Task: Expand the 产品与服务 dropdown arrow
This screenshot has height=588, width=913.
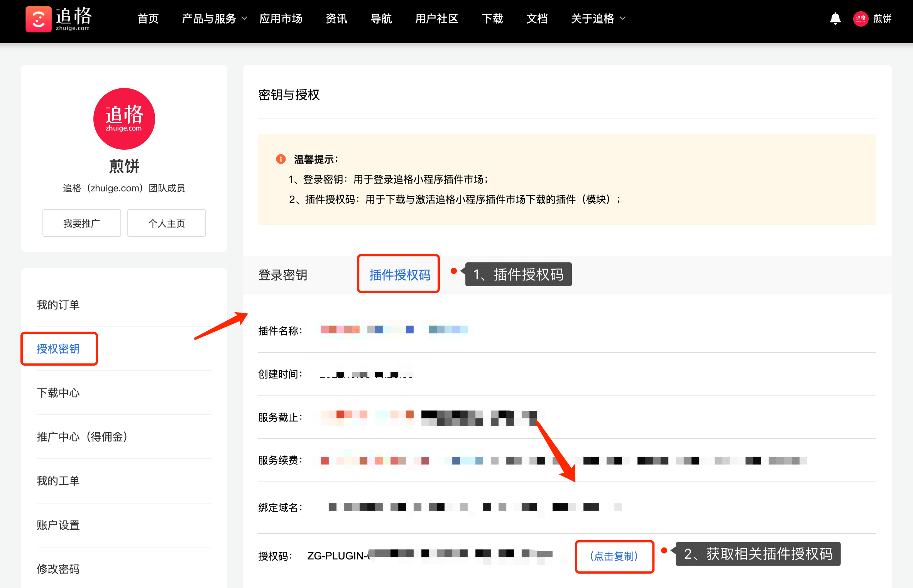Action: 244,18
